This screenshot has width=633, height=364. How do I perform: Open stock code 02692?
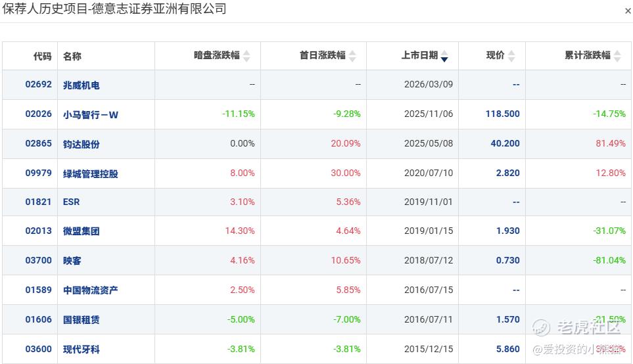38,84
